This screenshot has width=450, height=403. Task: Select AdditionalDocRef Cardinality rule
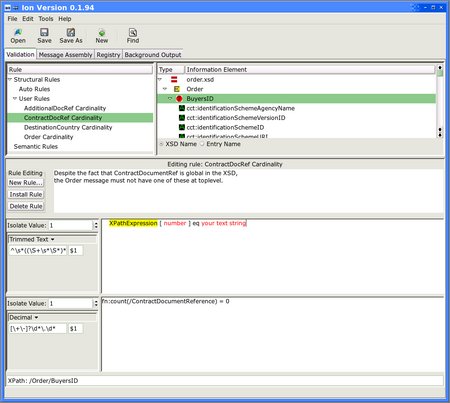pyautogui.click(x=65, y=108)
